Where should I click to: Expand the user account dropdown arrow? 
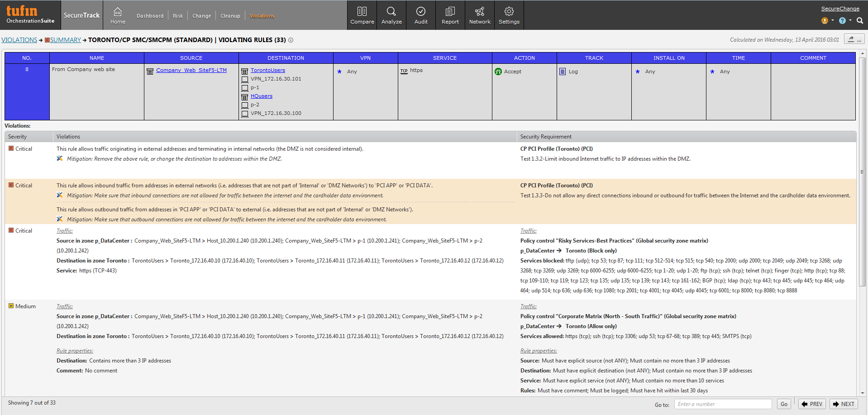[833, 20]
